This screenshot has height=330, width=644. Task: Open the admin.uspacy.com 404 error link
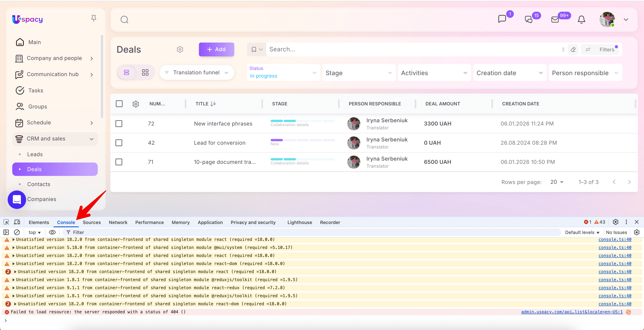pyautogui.click(x=572, y=312)
